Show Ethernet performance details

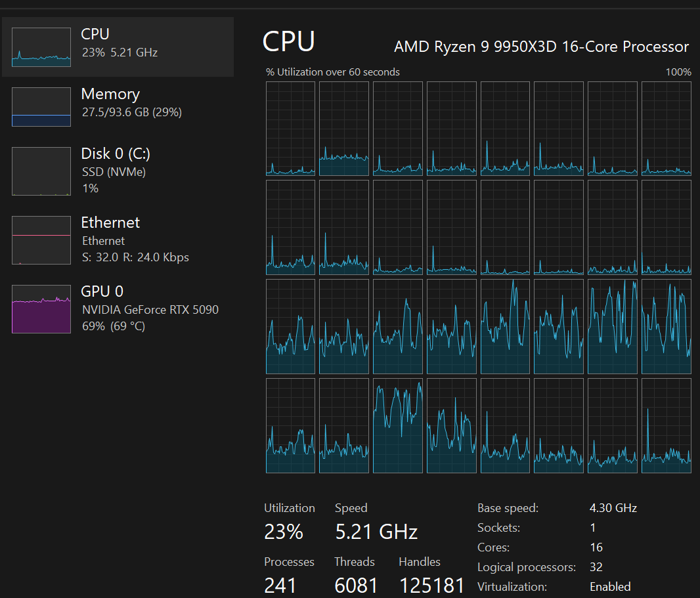tap(118, 240)
